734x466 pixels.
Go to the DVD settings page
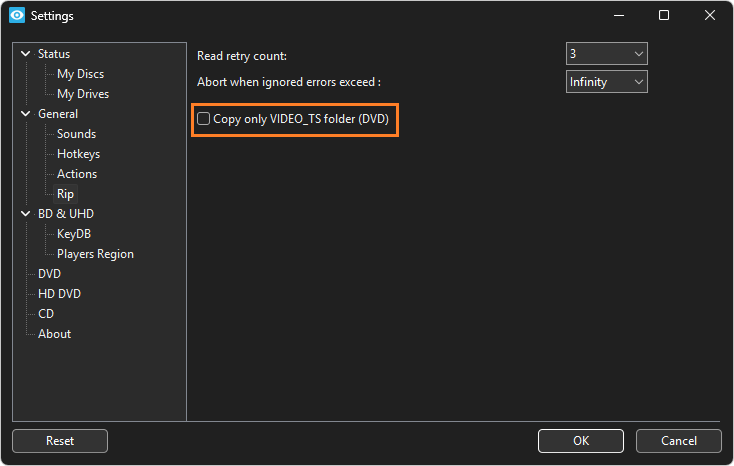[49, 274]
